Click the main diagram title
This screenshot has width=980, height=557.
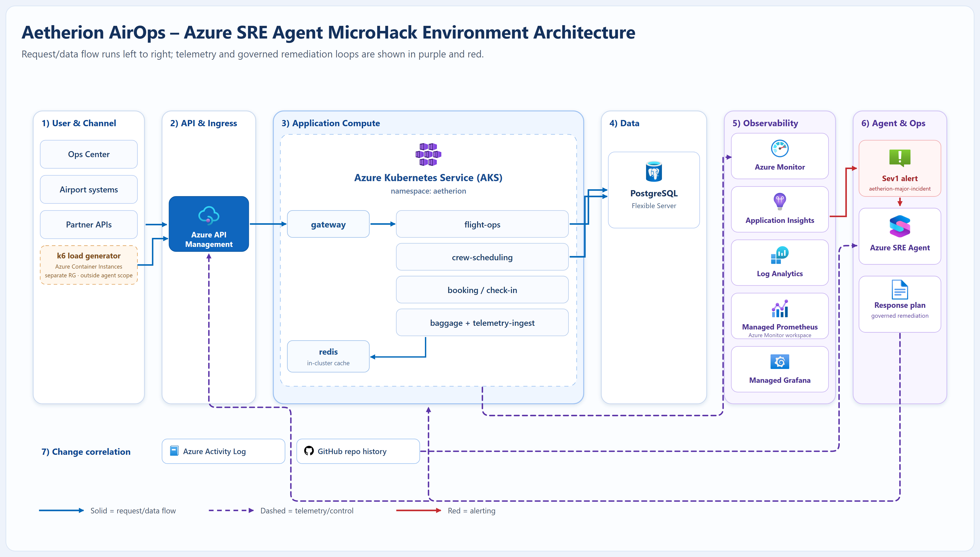click(328, 33)
